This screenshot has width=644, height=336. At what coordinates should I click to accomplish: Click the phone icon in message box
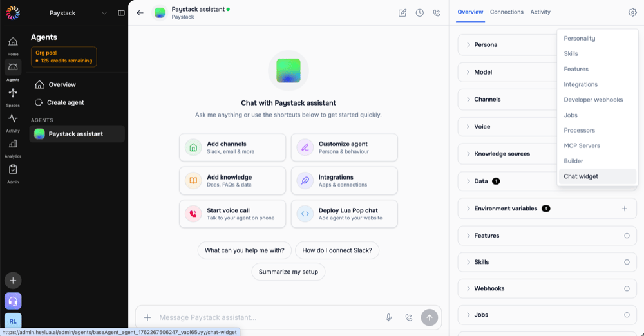pyautogui.click(x=409, y=317)
